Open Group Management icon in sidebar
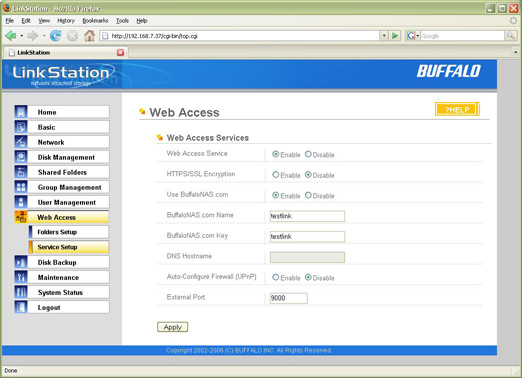Screen dimensions: 522x378 [21, 187]
